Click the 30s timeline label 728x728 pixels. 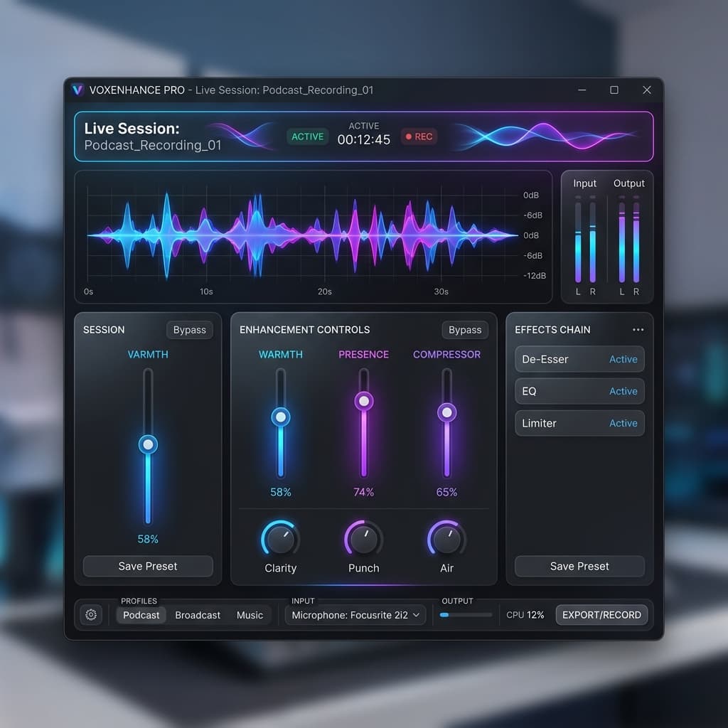click(441, 291)
